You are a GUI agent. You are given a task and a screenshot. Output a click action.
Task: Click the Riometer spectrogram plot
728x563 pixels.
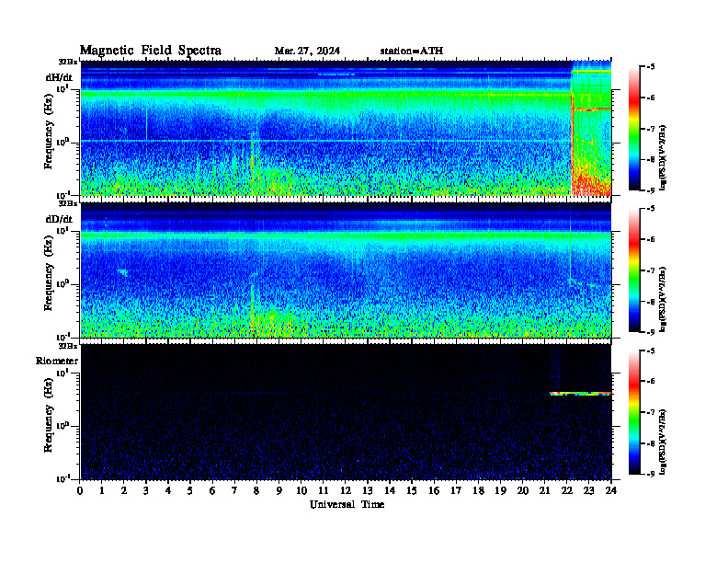click(346, 411)
